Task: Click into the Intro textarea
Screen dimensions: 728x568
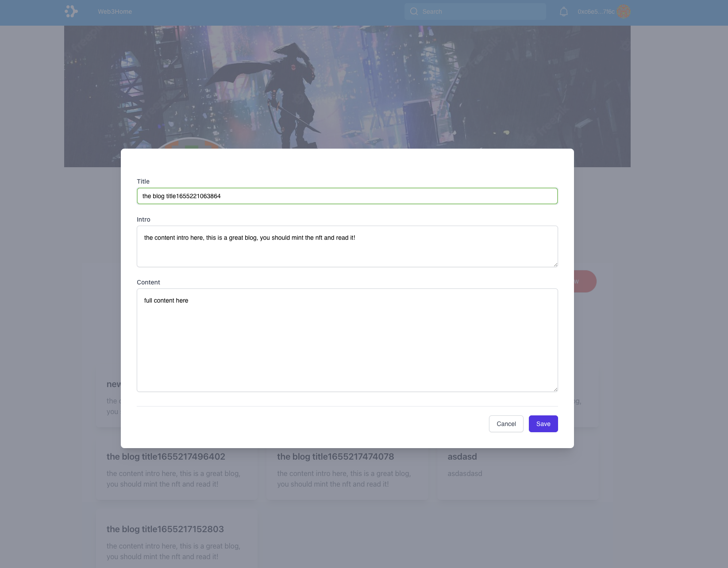Action: pos(347,246)
